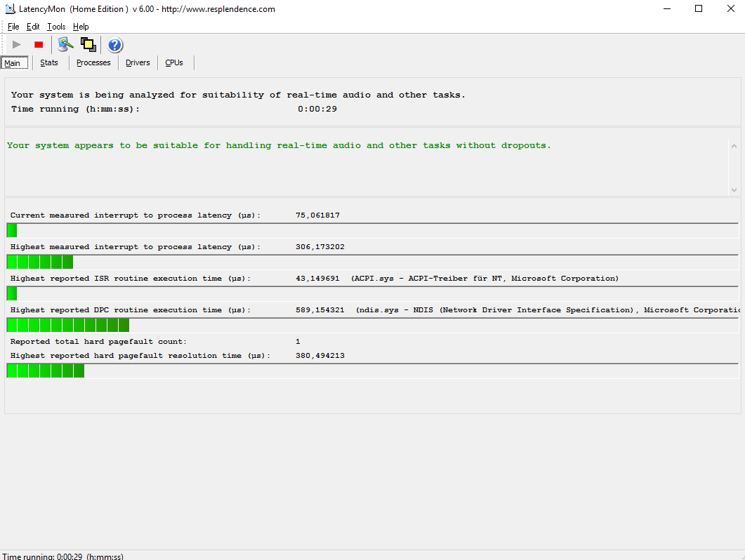Viewport: 745px width, 560px height.
Task: Open the File menu
Action: 13,27
